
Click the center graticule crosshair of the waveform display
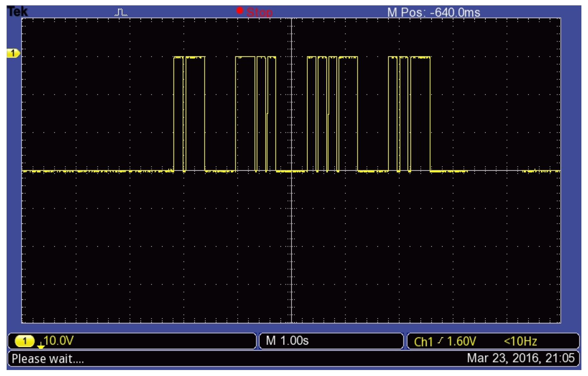[x=292, y=170]
